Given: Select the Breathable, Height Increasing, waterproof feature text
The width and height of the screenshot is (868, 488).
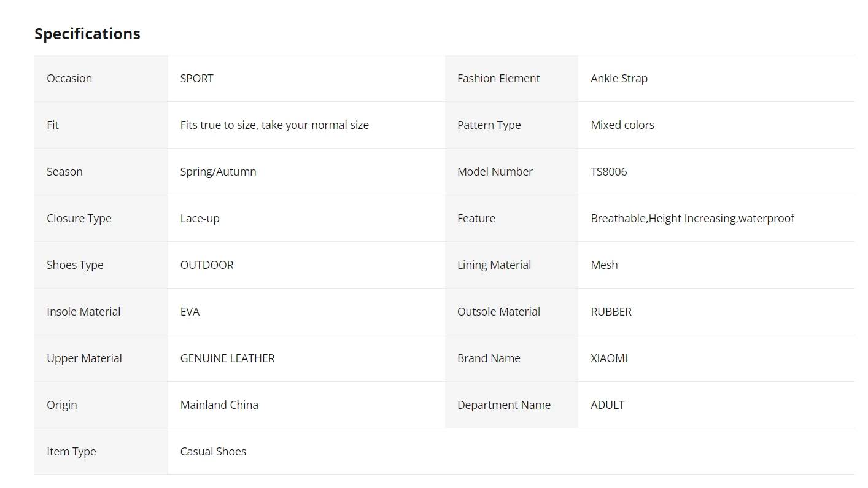Looking at the screenshot, I should click(692, 219).
